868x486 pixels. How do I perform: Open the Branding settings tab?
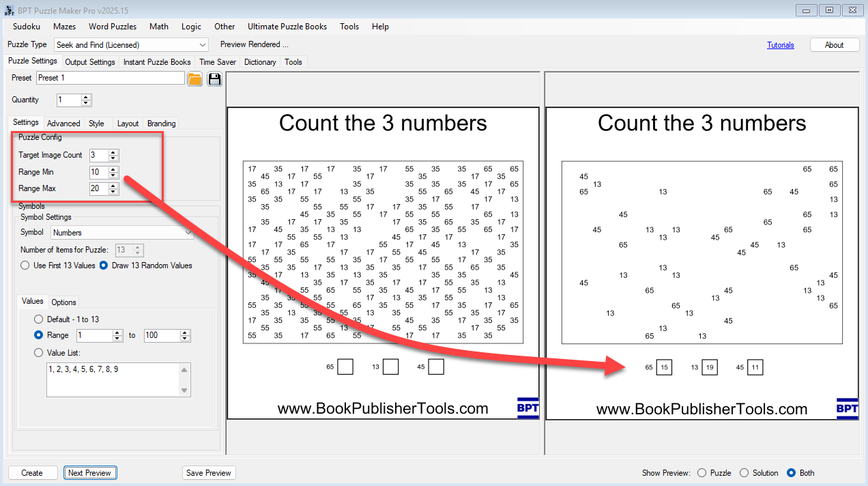(161, 124)
